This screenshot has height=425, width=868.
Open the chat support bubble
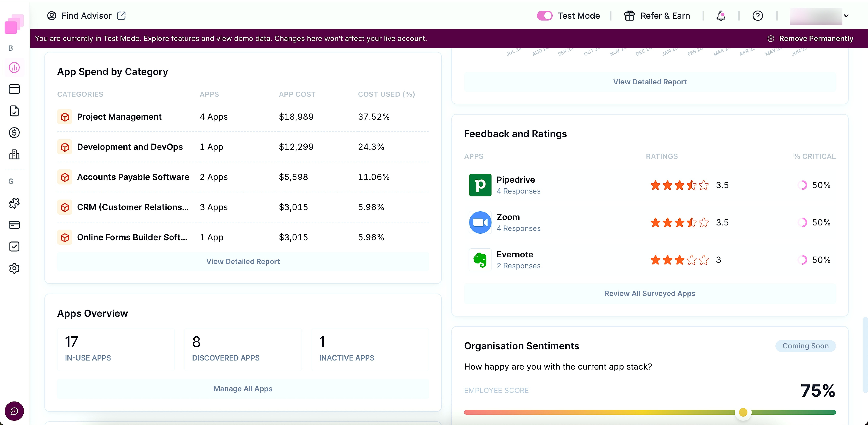tap(14, 411)
